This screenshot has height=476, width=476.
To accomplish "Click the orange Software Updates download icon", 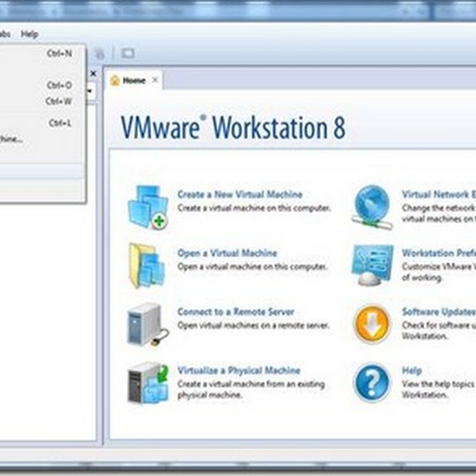I will pos(372,324).
